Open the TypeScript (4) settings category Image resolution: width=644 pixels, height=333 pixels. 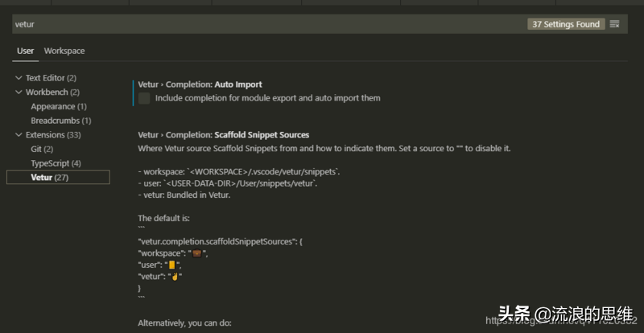tap(56, 163)
